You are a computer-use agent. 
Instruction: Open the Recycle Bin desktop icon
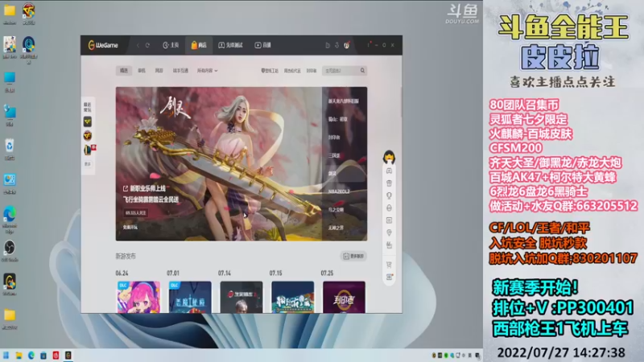coord(10,150)
